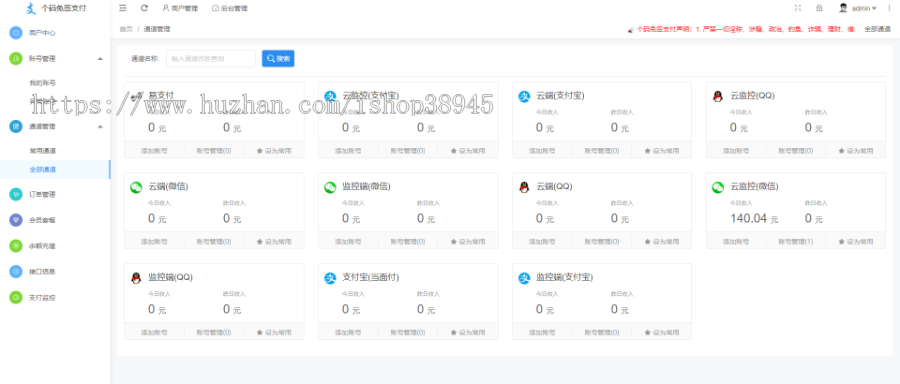Click the teal 订单管理 cart icon
Viewport: 900px width, 384px height.
tap(16, 195)
